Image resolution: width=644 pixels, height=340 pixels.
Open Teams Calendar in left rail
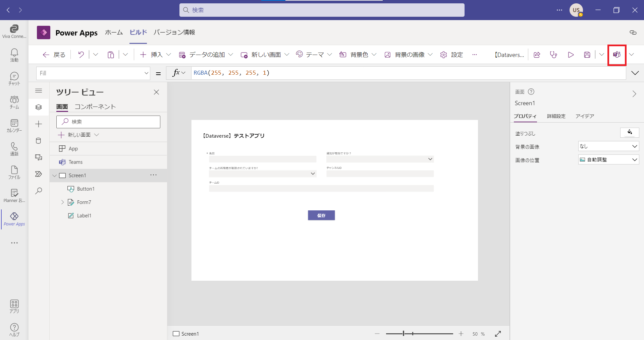(x=14, y=126)
